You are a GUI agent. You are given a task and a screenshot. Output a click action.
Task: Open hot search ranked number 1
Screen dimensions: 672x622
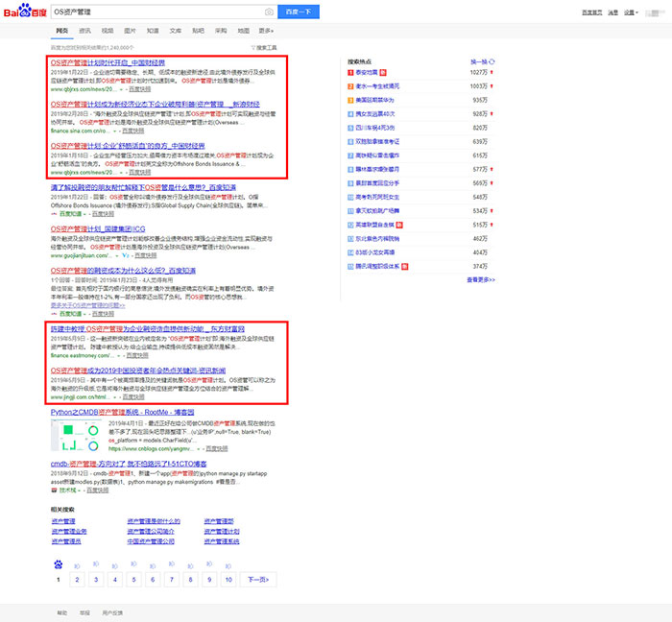(368, 72)
